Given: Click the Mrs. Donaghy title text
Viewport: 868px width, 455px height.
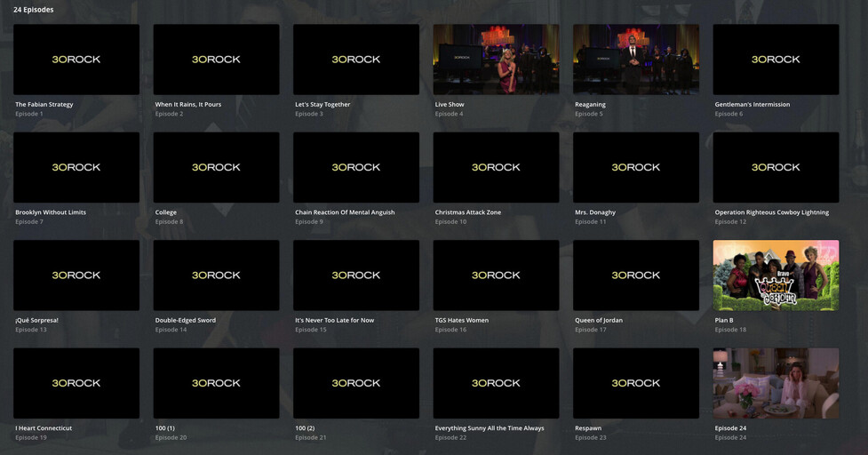Looking at the screenshot, I should tap(595, 212).
